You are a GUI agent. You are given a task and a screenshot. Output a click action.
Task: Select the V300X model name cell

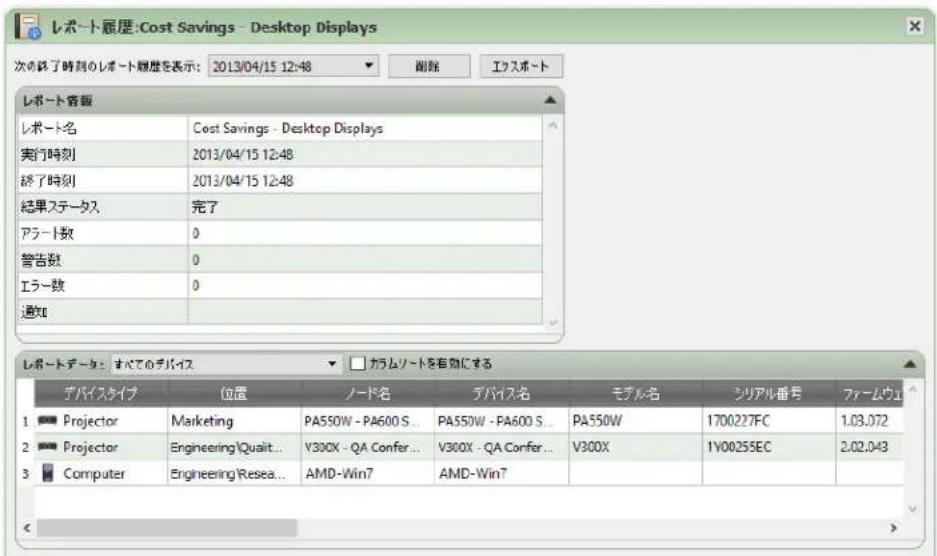pyautogui.click(x=635, y=447)
